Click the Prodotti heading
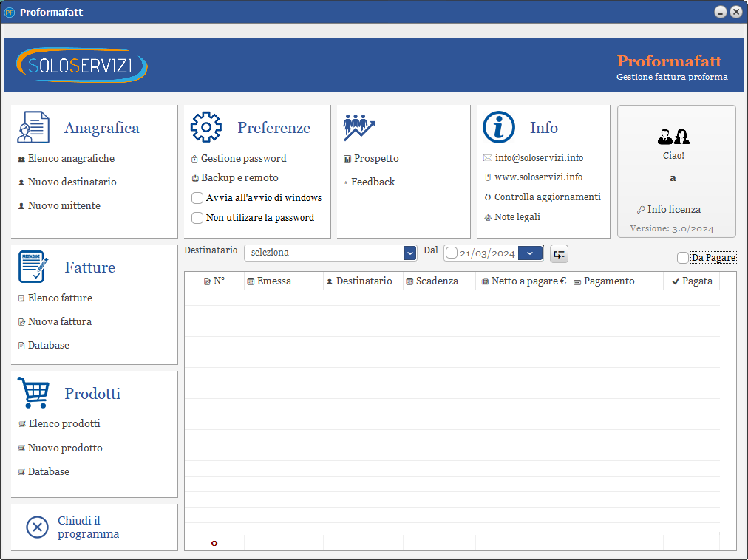The image size is (748, 560). tap(92, 394)
